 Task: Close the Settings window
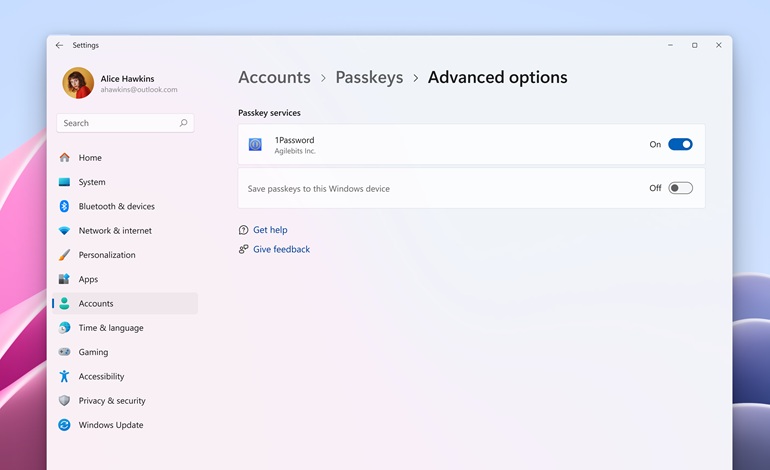[x=718, y=45]
